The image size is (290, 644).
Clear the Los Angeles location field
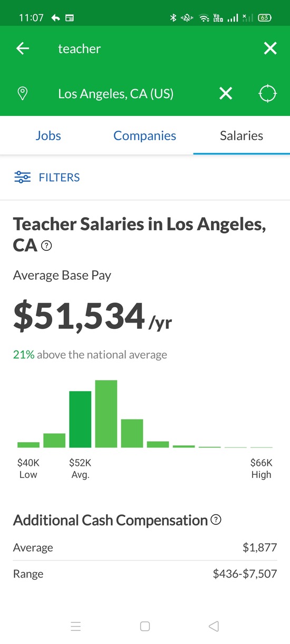coord(226,94)
